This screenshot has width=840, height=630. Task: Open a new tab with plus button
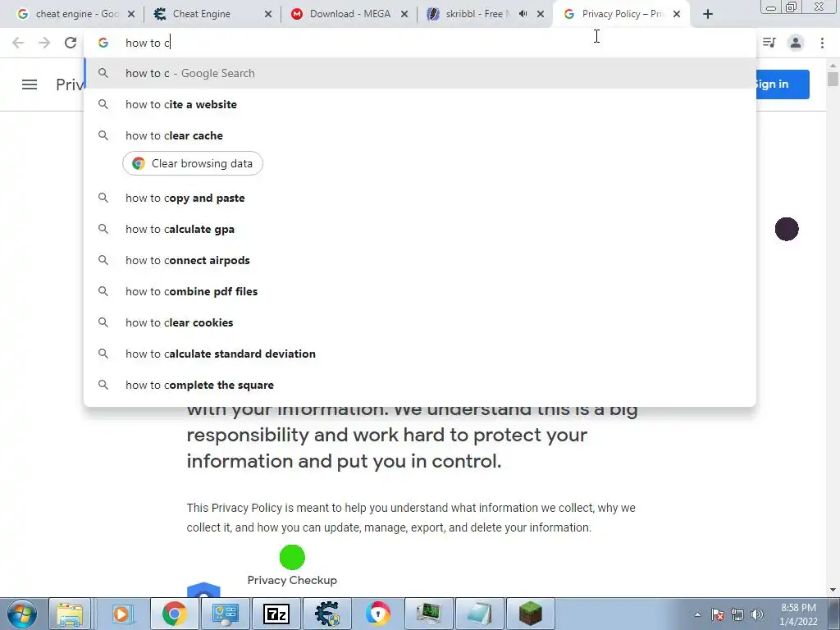[x=708, y=15]
